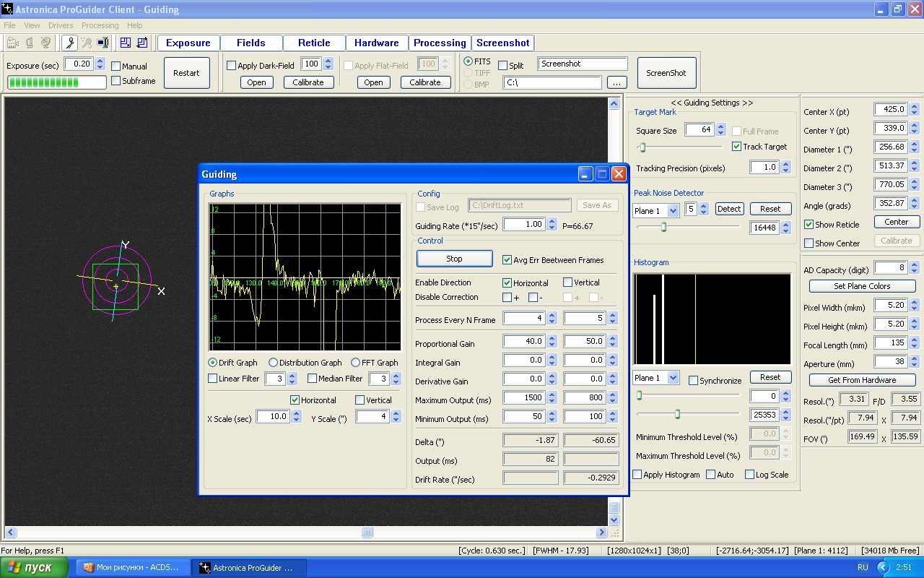Open the Peak Noise Detector plane dropdown
Image resolution: width=924 pixels, height=578 pixels.
[x=673, y=210]
